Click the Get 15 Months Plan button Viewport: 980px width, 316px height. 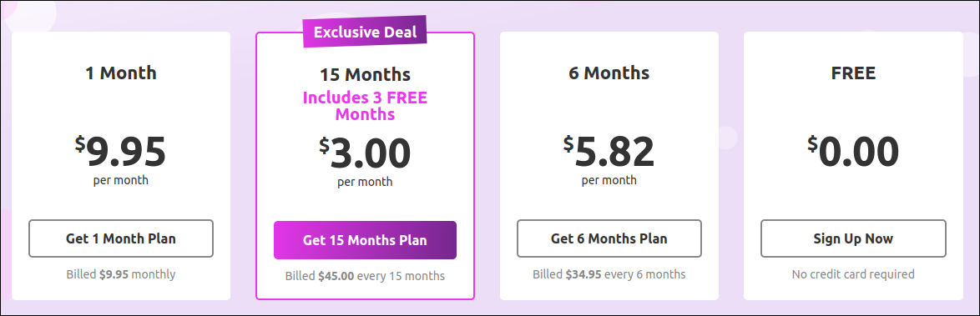coord(365,240)
